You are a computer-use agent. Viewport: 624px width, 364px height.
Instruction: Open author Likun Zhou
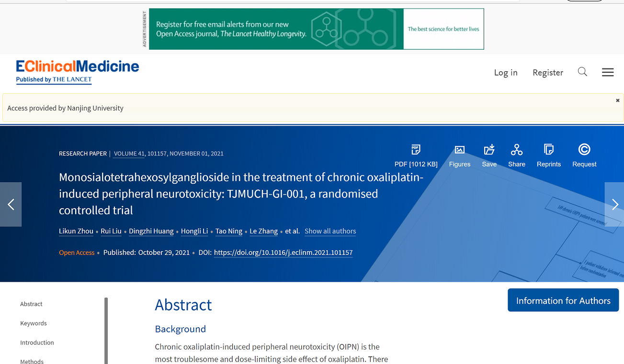point(76,231)
